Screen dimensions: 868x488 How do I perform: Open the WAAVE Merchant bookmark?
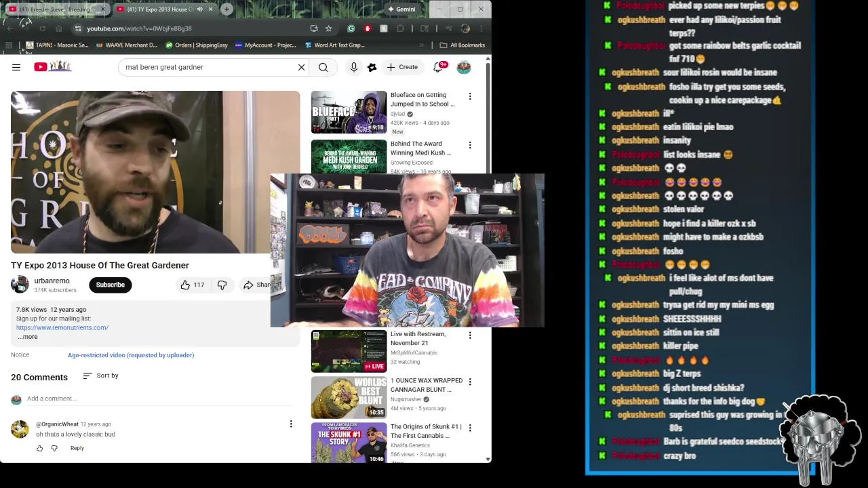[x=126, y=45]
